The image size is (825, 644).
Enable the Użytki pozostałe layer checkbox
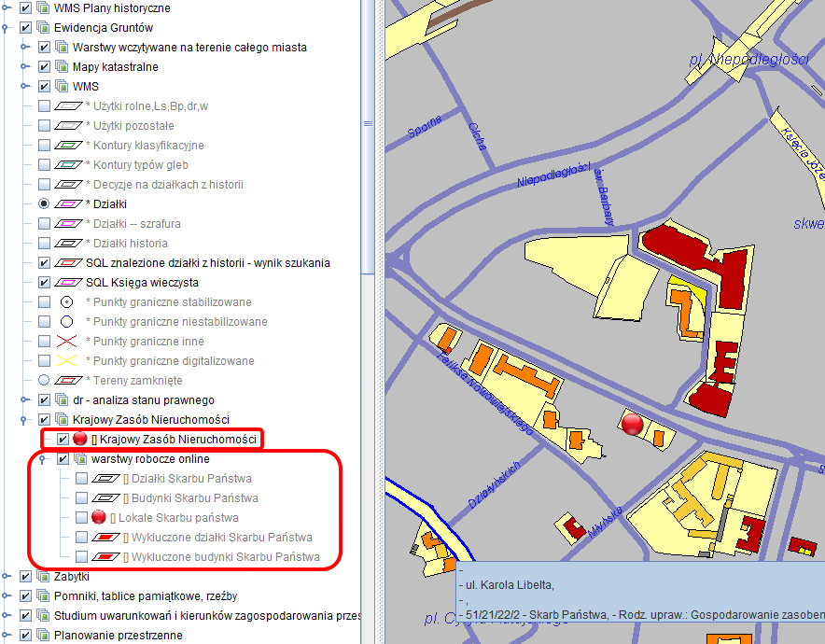coord(44,126)
